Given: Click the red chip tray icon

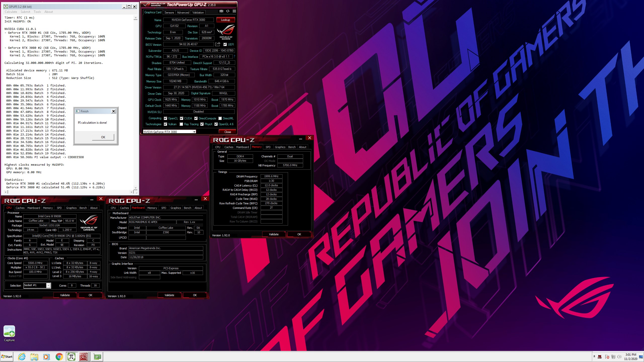Looking at the screenshot, I should click(600, 357).
